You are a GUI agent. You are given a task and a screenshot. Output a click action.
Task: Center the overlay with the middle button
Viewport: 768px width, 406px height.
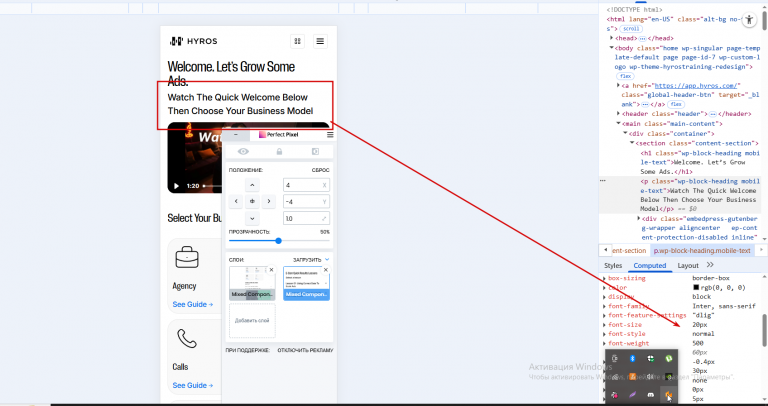(x=252, y=201)
